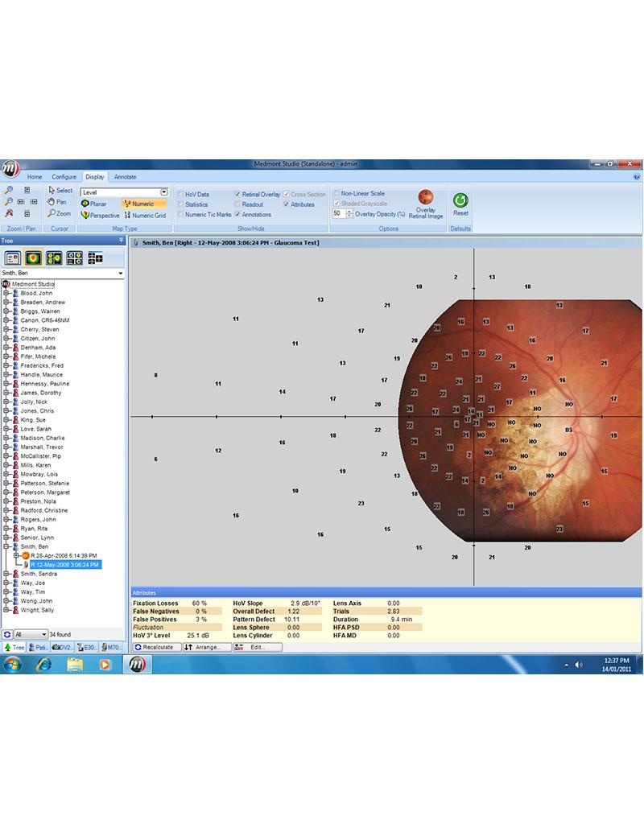Refresh the patient list with circular arrows icon
The width and height of the screenshot is (644, 824).
7,634
